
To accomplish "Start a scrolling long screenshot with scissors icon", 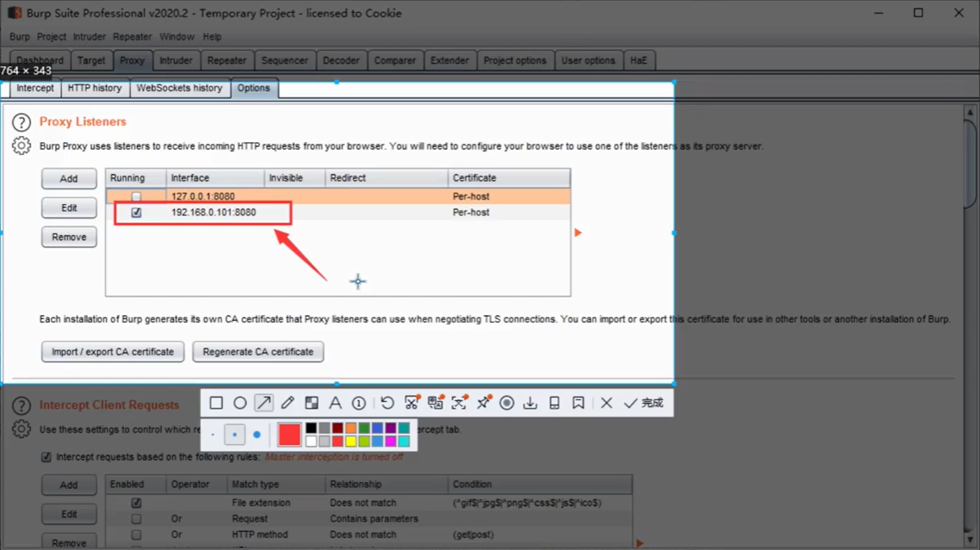I will [412, 403].
